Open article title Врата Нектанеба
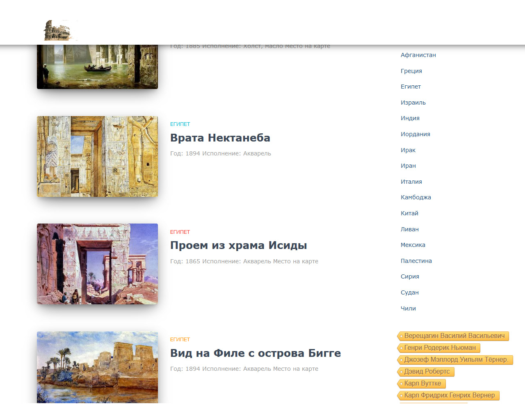The image size is (525, 420). [220, 138]
